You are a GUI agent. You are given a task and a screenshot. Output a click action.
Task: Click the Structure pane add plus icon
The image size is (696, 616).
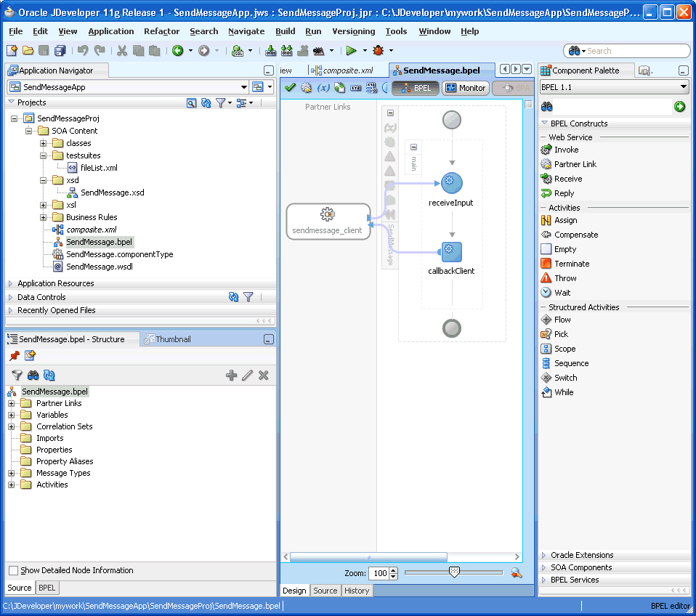(x=231, y=376)
